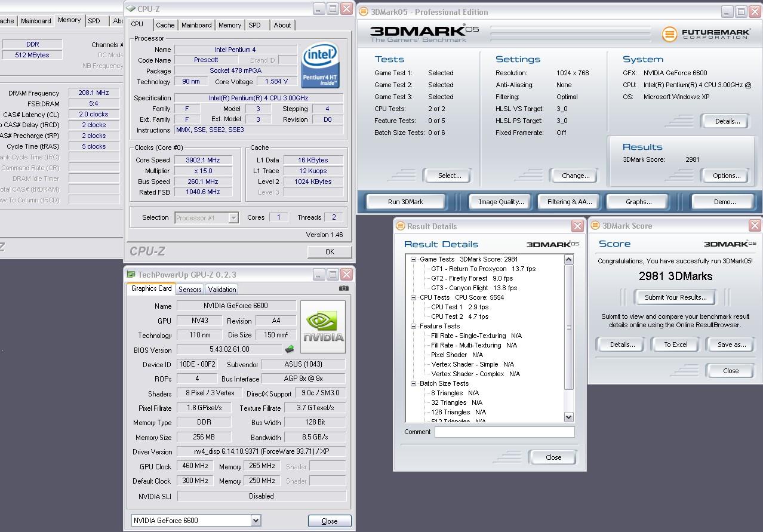Click the 5.43.02.61.00 BIOS Version field
Image resolution: width=763 pixels, height=532 pixels.
coord(230,349)
